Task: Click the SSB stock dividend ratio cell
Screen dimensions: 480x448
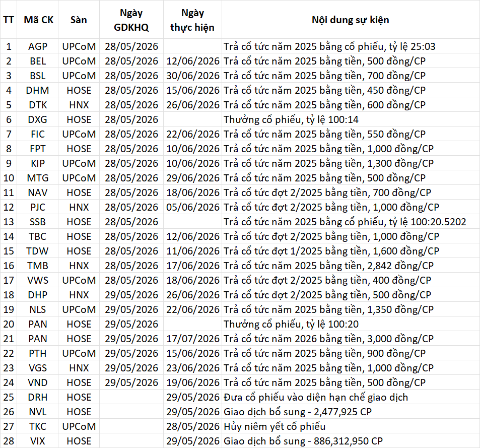Action: [x=350, y=222]
